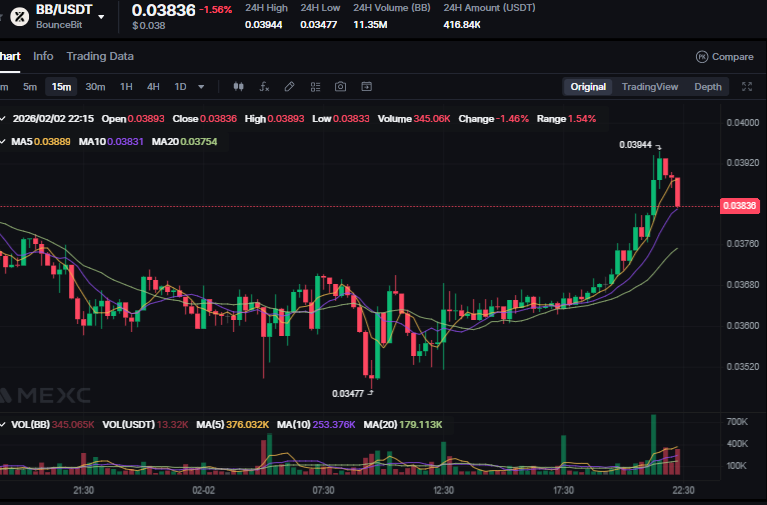Viewport: 767px width, 505px height.
Task: Click the 17:30 time axis label
Action: (564, 490)
